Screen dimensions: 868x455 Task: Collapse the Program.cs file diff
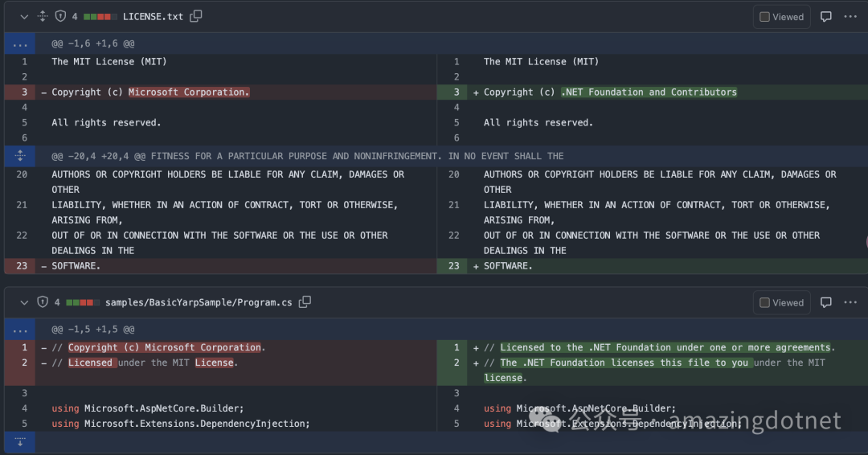coord(24,302)
